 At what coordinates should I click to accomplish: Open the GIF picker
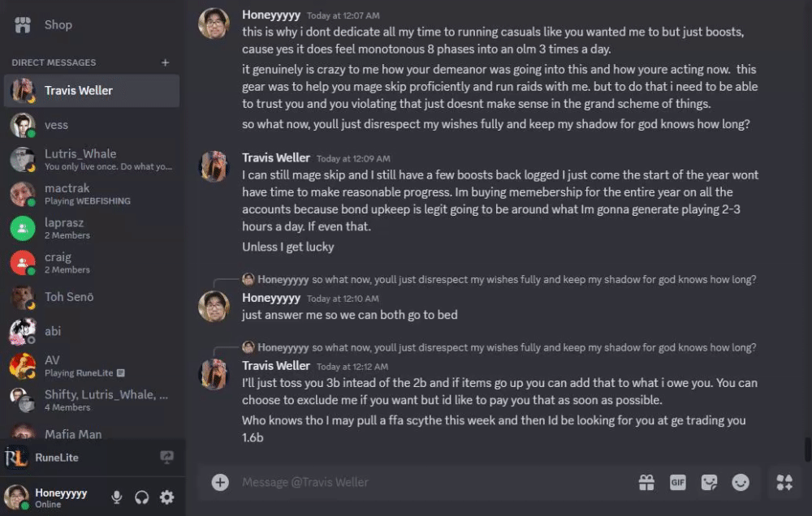click(678, 483)
